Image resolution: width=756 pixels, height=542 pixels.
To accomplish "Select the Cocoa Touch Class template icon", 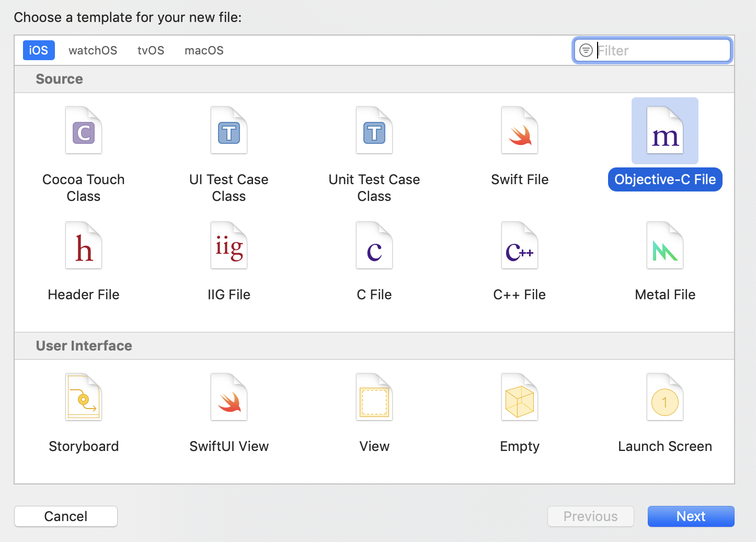I will [84, 131].
